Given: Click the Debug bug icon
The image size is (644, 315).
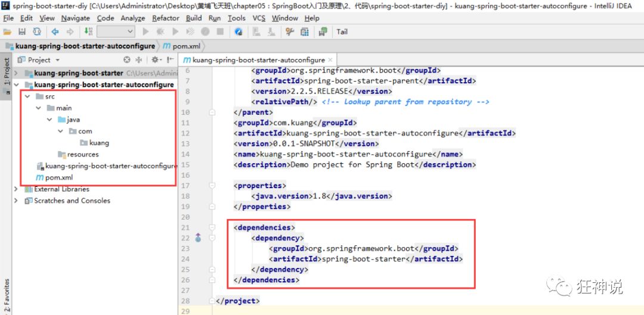Looking at the screenshot, I should click(x=160, y=32).
